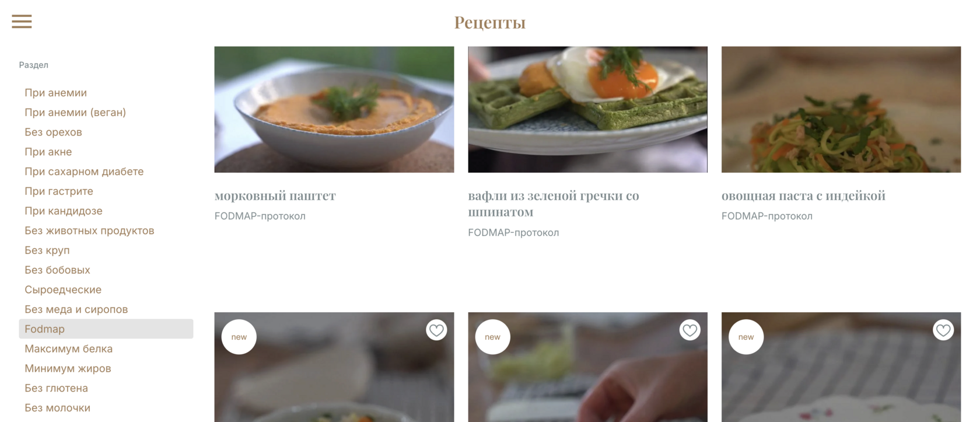980x422 pixels.
Task: Choose 'Без орехов' filter in sidebar
Action: [x=53, y=132]
